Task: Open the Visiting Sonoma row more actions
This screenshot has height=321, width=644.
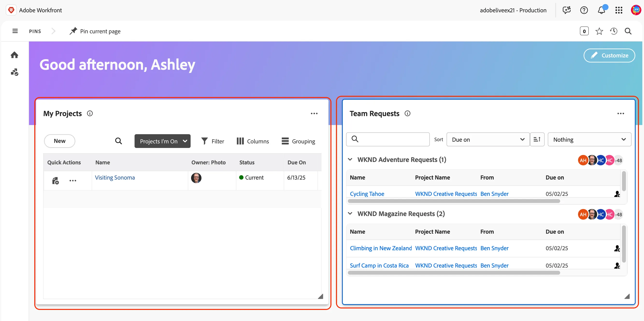Action: 73,181
